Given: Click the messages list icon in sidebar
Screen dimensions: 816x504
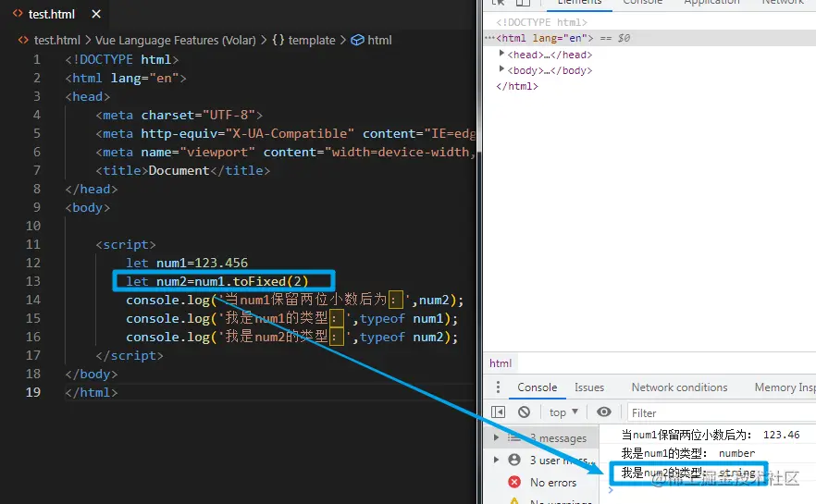Looking at the screenshot, I should (x=514, y=438).
